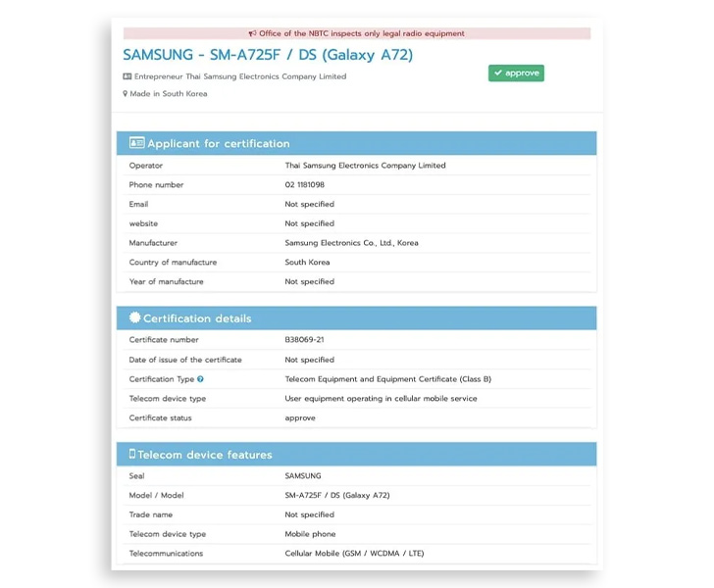Click the checkmark icon in the approve button
Screen dimensions: 714x588
[497, 73]
